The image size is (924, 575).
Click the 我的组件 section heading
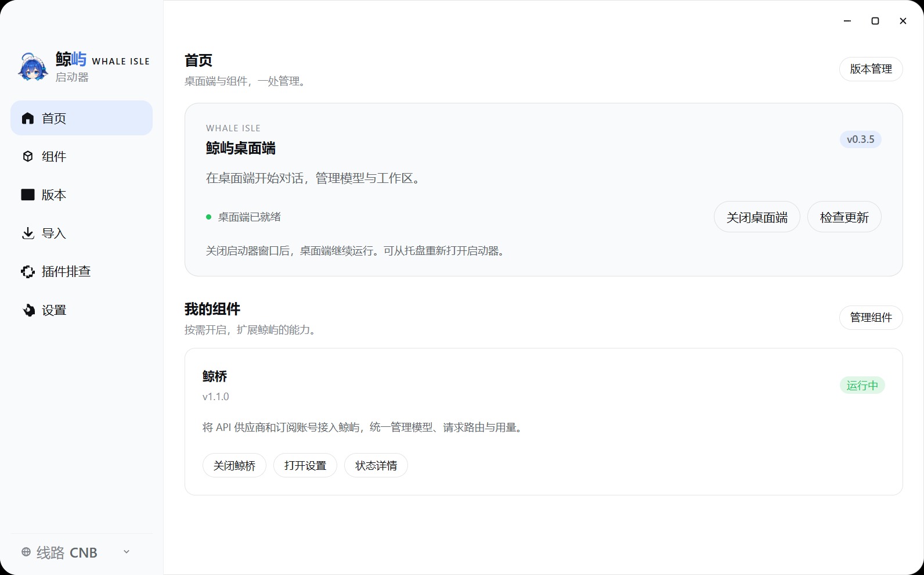click(x=212, y=309)
